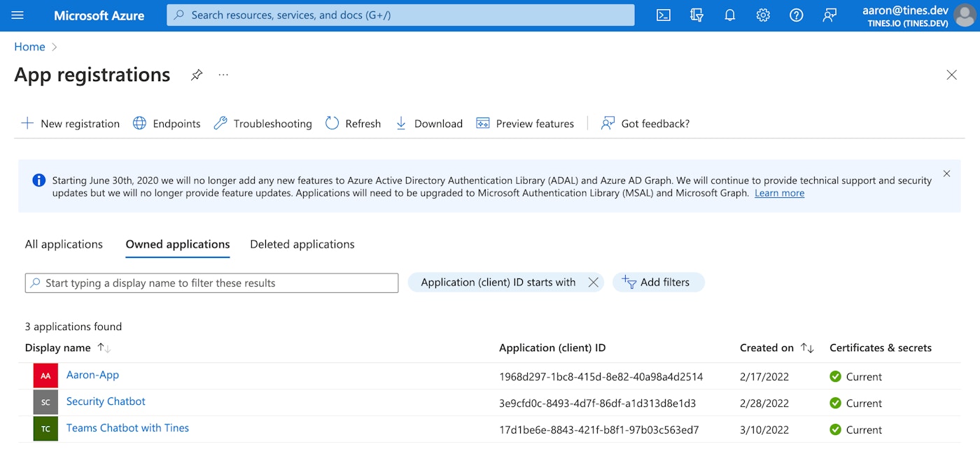Viewport: 980px width, 449px height.
Task: Switch to Deleted applications tab
Action: pyautogui.click(x=302, y=244)
